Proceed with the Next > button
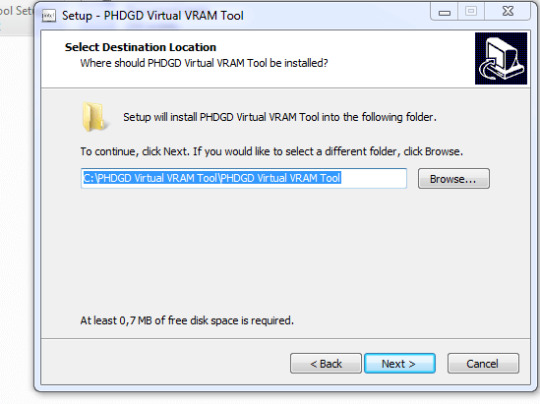The width and height of the screenshot is (540, 404). [x=399, y=363]
